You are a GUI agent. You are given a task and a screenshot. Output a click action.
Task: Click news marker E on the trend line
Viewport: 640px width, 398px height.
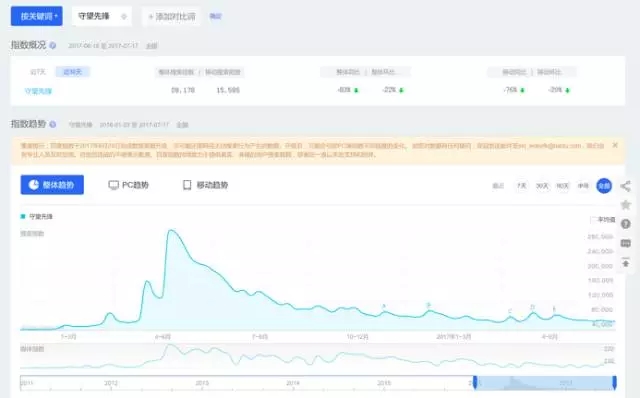coord(554,309)
